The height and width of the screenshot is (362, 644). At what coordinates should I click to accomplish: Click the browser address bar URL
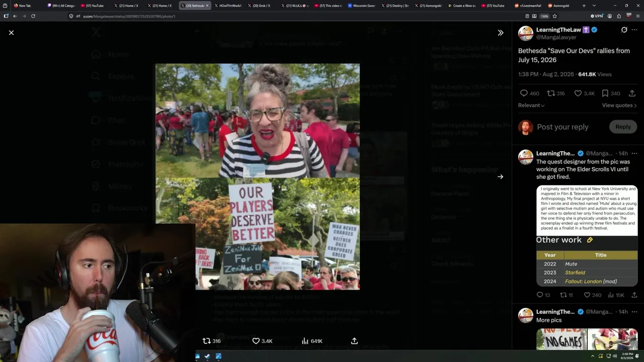click(x=129, y=16)
